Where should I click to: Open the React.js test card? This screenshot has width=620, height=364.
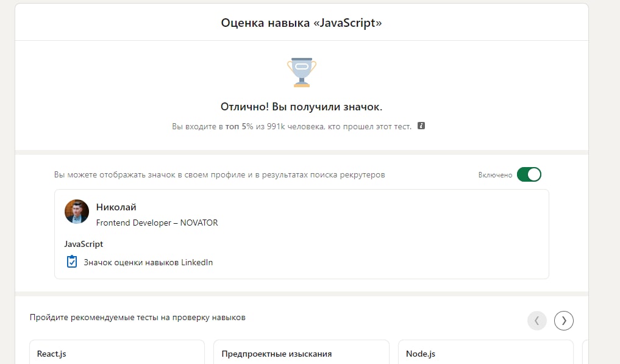tap(117, 352)
